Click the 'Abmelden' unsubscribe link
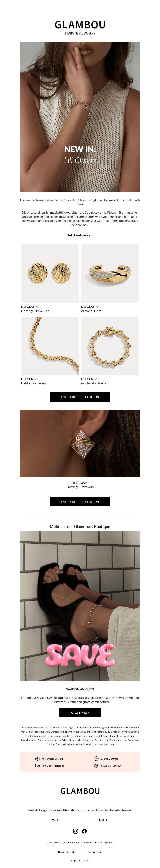The image size is (160, 868). click(95, 852)
